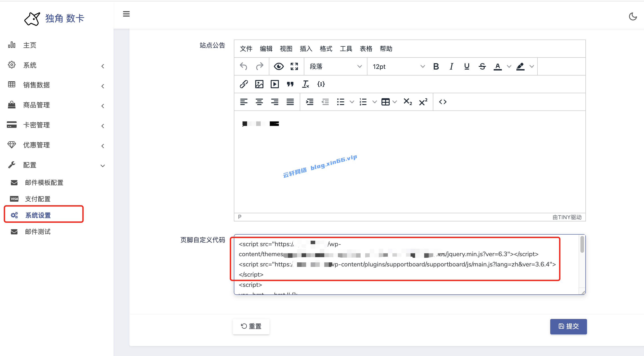Justify the text
The image size is (644, 356).
290,102
